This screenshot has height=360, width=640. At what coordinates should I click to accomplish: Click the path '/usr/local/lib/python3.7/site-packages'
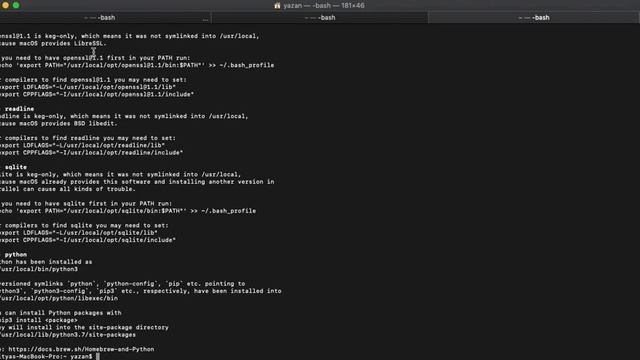[68, 335]
